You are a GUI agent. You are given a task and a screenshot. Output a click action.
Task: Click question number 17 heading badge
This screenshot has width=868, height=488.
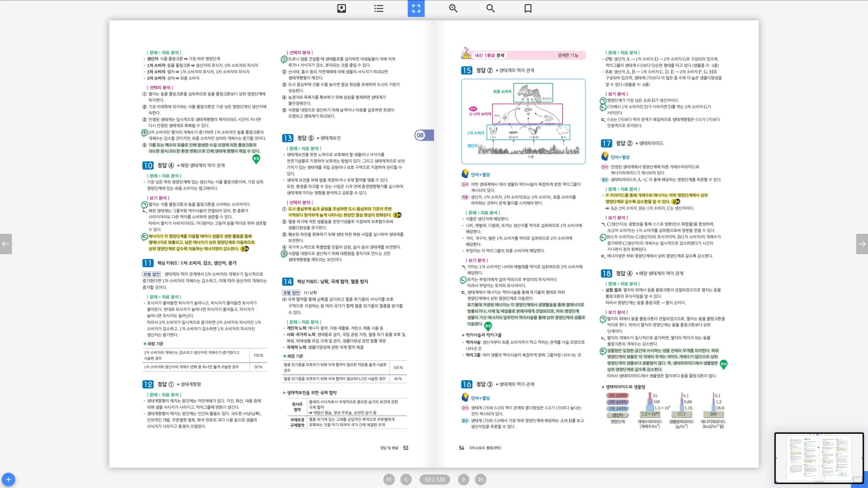click(606, 143)
